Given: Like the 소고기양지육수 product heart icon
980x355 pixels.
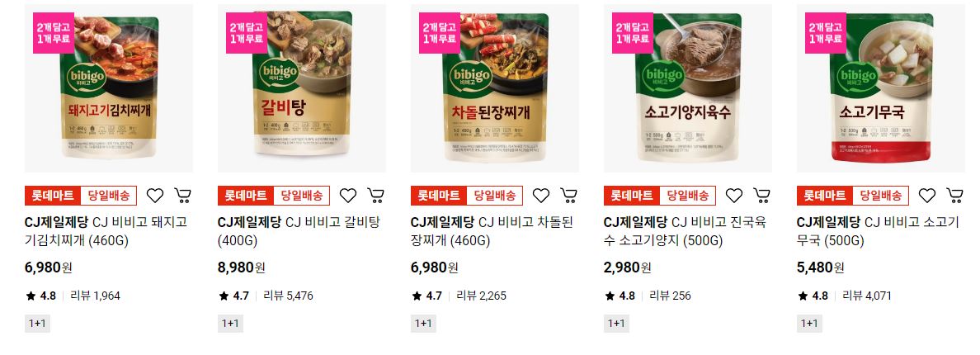Looking at the screenshot, I should click(x=734, y=196).
